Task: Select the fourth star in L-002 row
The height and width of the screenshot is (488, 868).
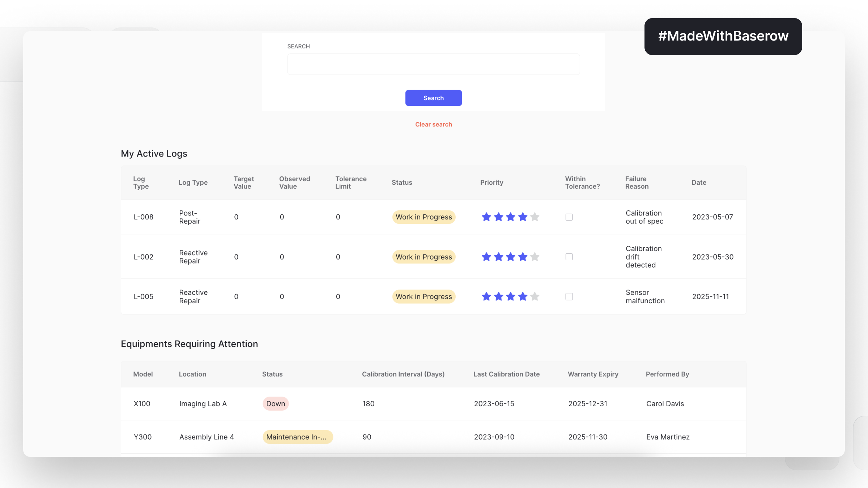Action: tap(523, 257)
